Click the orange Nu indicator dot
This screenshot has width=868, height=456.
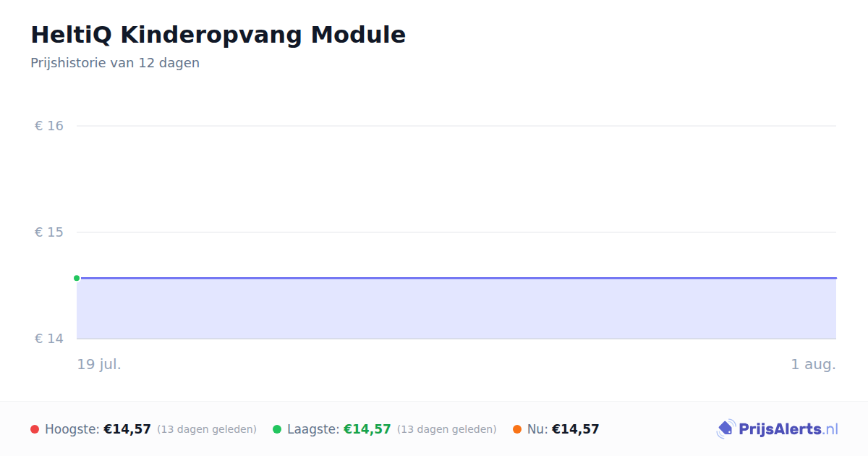coord(517,429)
